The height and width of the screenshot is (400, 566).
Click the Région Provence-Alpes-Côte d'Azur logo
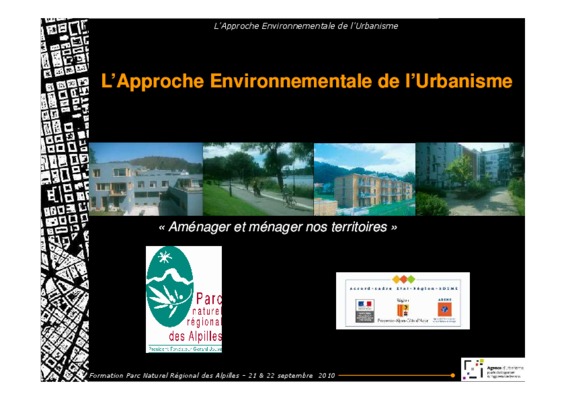point(402,311)
